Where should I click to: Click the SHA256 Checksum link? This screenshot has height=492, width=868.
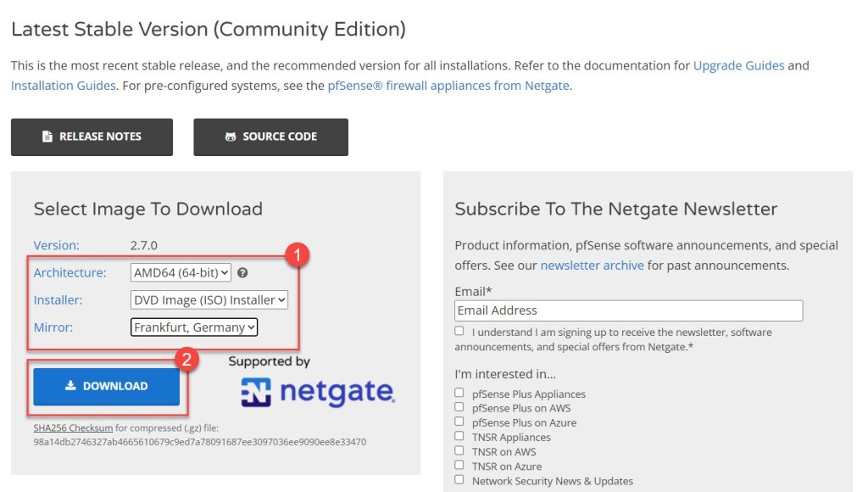(73, 428)
